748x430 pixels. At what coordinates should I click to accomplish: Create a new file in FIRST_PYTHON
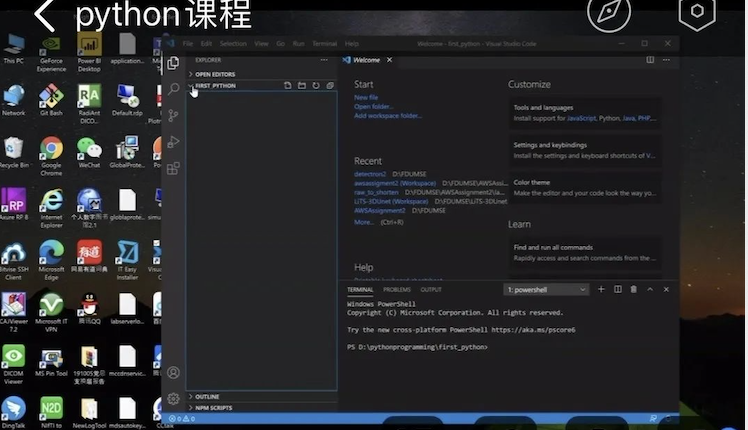click(x=288, y=85)
